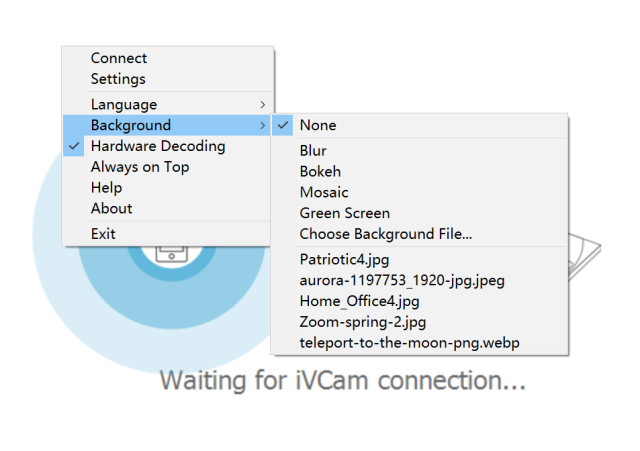Pick Zoom-spring-2.jpg as background
The width and height of the screenshot is (640, 451).
pyautogui.click(x=420, y=322)
